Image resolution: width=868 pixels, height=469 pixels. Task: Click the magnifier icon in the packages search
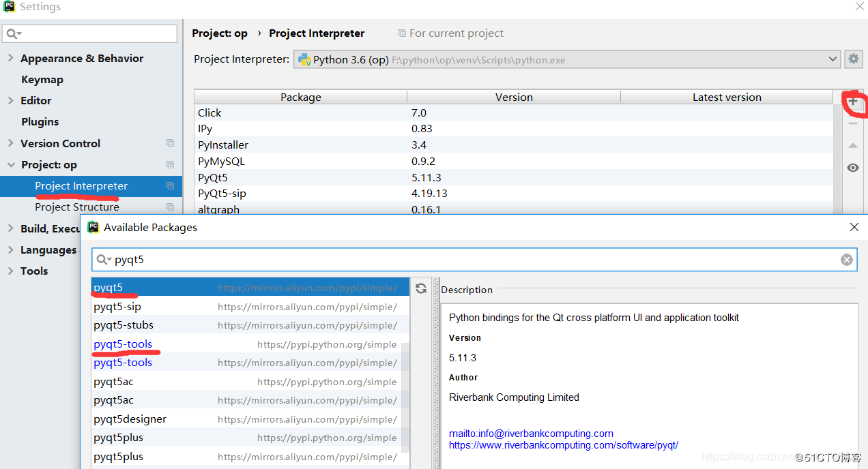point(102,259)
